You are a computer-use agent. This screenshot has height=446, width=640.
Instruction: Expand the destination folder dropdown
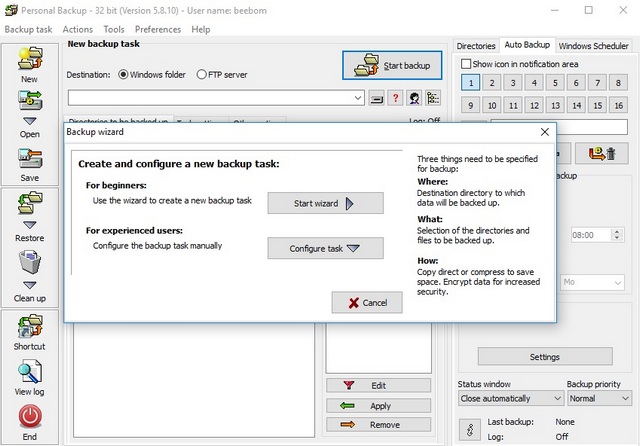point(358,98)
